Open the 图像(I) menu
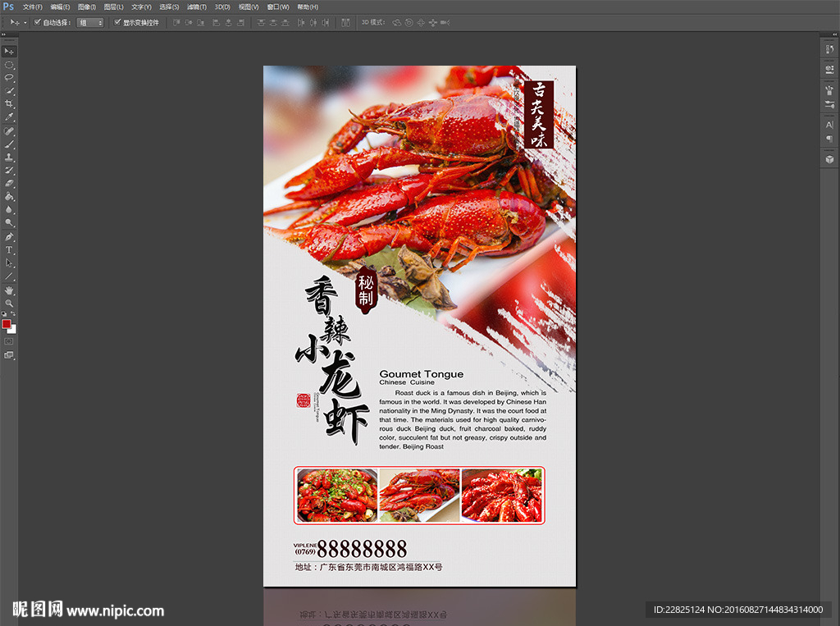 pyautogui.click(x=87, y=7)
